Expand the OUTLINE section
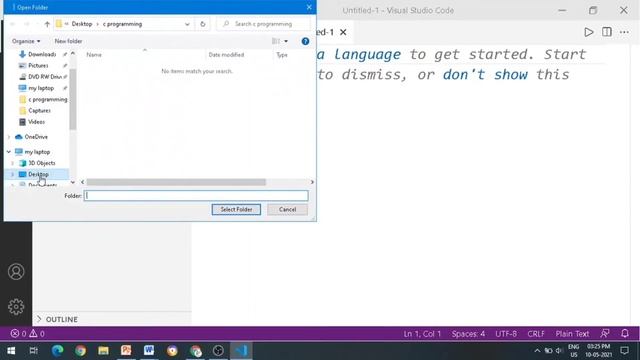 point(61,319)
